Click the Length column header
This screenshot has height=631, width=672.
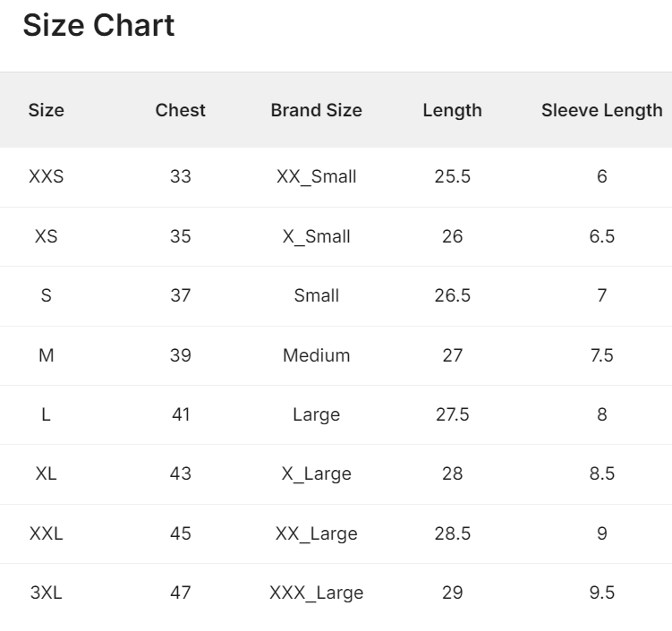[x=452, y=110]
